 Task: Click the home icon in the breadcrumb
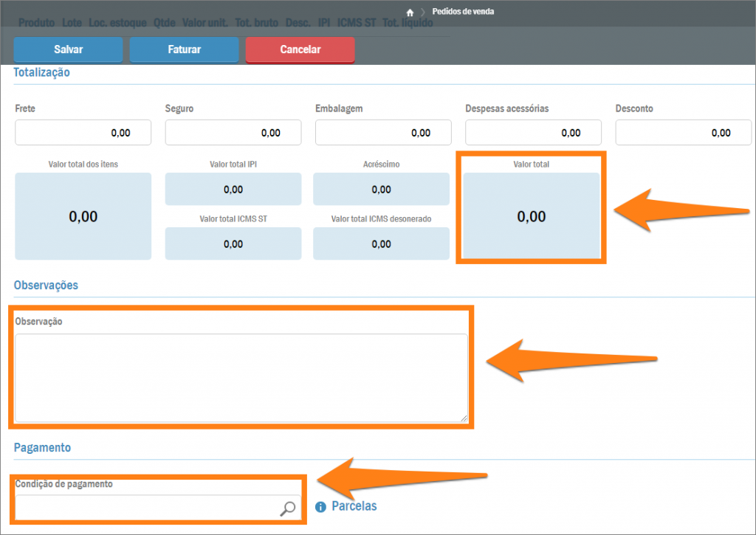pyautogui.click(x=410, y=13)
